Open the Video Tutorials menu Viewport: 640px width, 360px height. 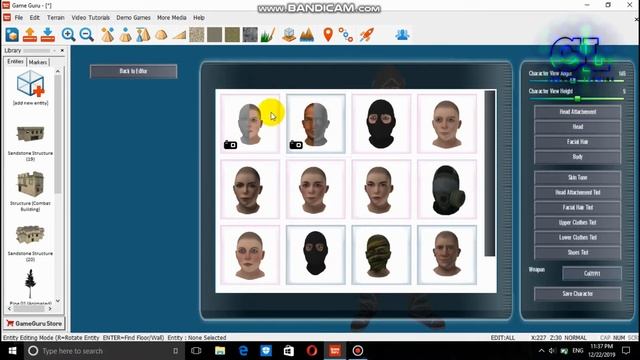tap(91, 18)
